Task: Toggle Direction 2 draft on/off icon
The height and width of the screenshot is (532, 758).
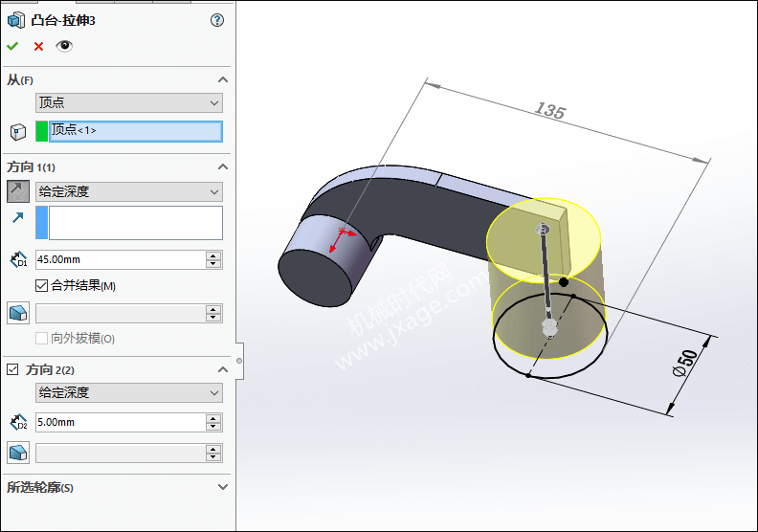Action: pyautogui.click(x=18, y=453)
